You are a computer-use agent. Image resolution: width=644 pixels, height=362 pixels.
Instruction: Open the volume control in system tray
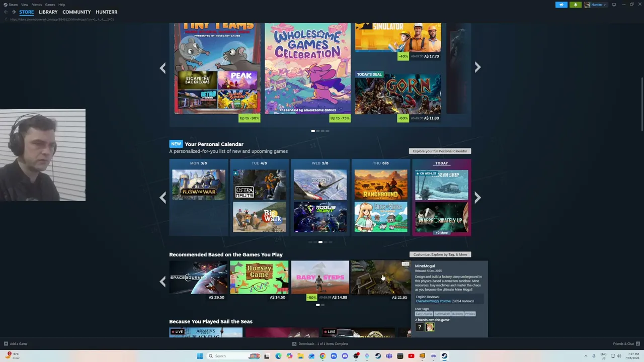pos(619,356)
